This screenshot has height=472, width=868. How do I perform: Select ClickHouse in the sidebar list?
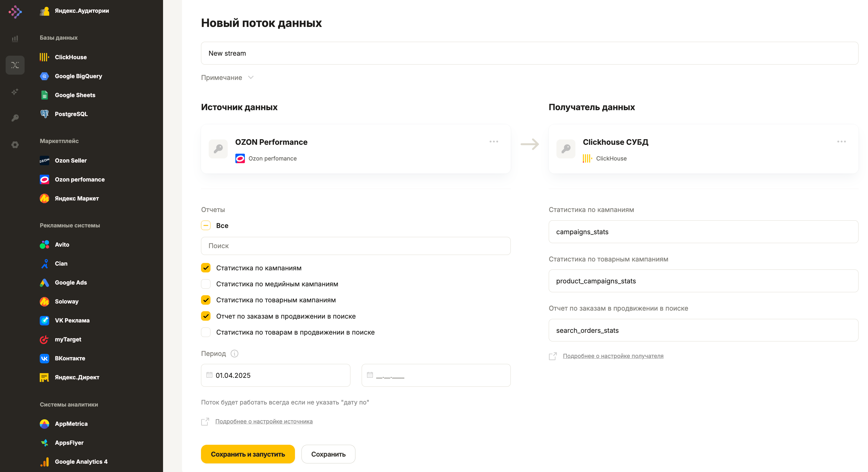(x=71, y=57)
